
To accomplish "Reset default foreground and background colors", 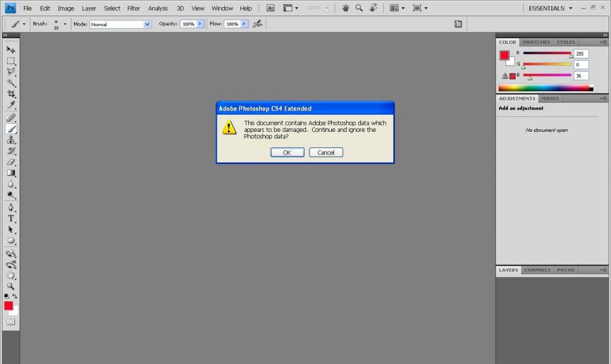I will [x=6, y=296].
